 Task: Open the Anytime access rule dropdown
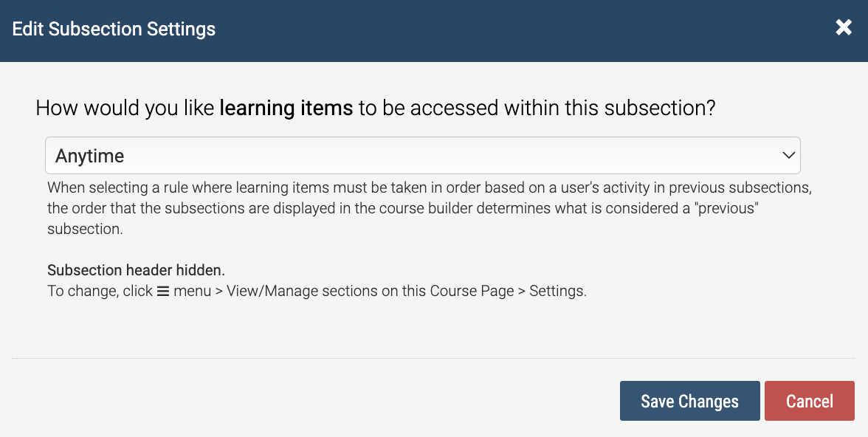tap(422, 155)
